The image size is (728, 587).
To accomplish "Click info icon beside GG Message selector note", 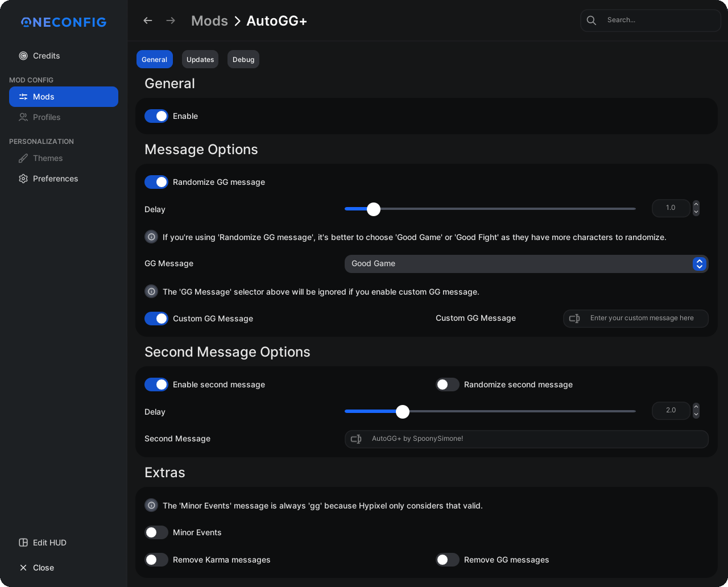I will coord(151,291).
